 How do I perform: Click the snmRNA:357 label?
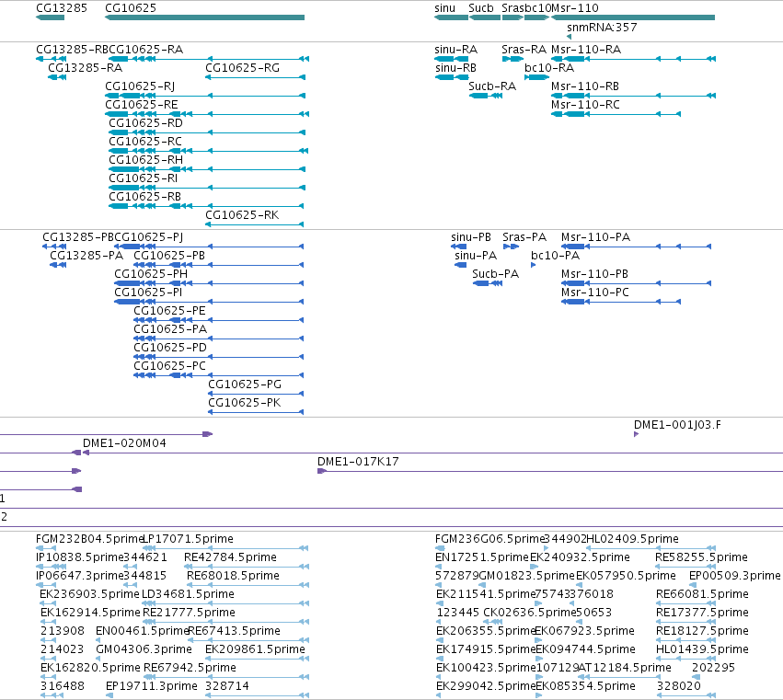point(602,28)
